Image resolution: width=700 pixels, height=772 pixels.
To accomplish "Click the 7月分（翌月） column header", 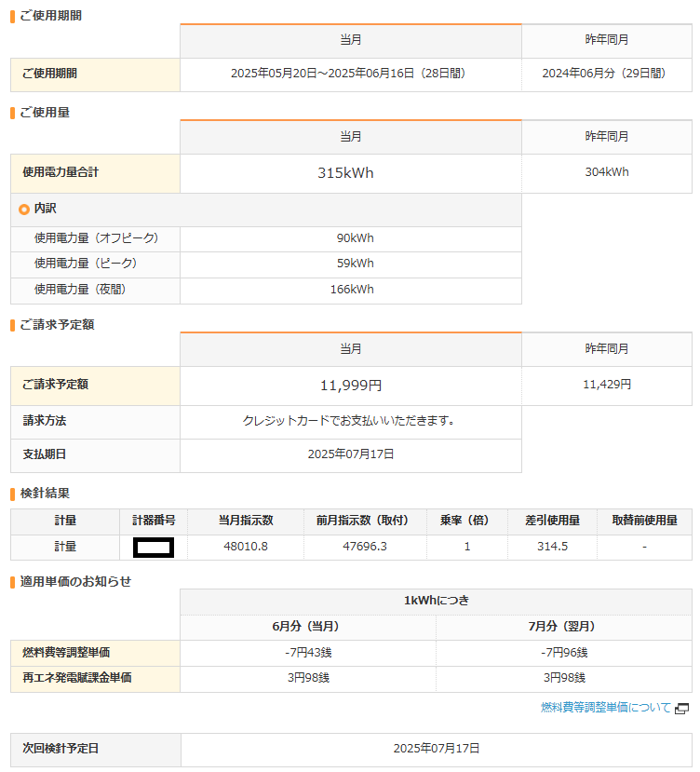I will tap(561, 627).
